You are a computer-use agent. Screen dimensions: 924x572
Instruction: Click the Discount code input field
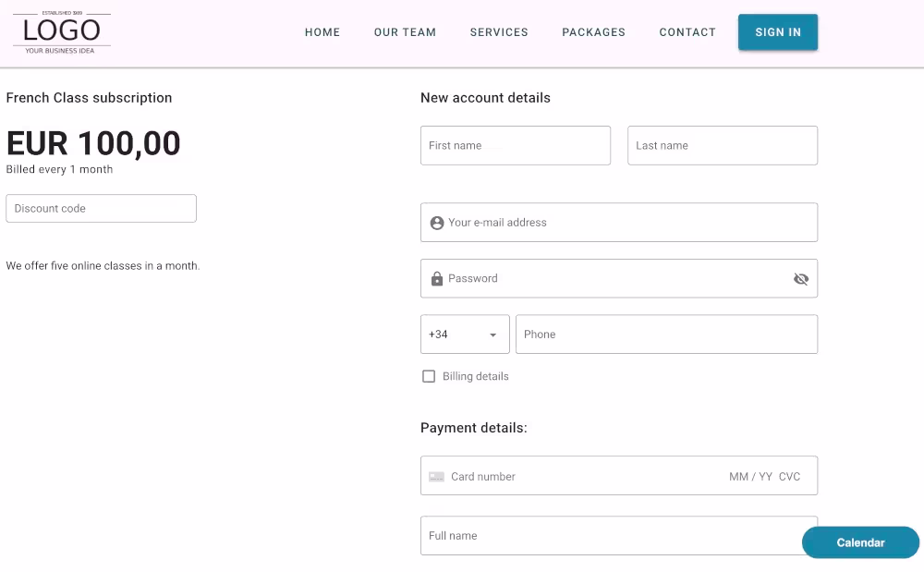(x=101, y=208)
